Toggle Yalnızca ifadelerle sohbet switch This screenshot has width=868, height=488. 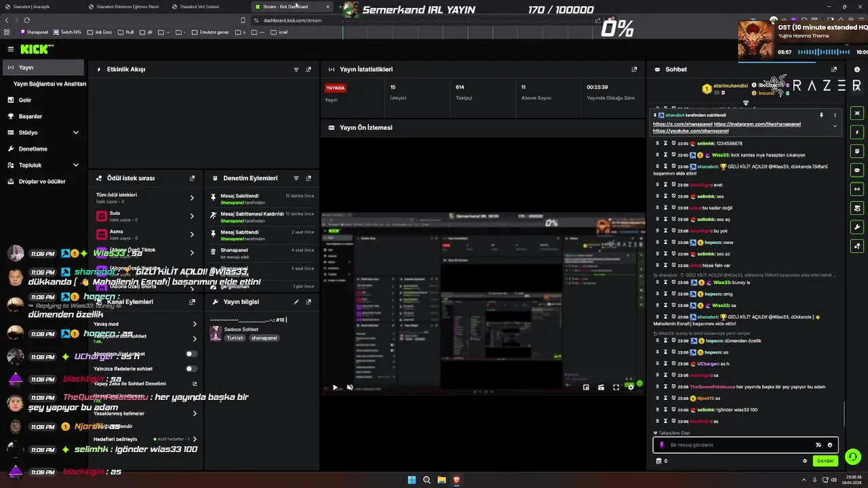coord(192,369)
